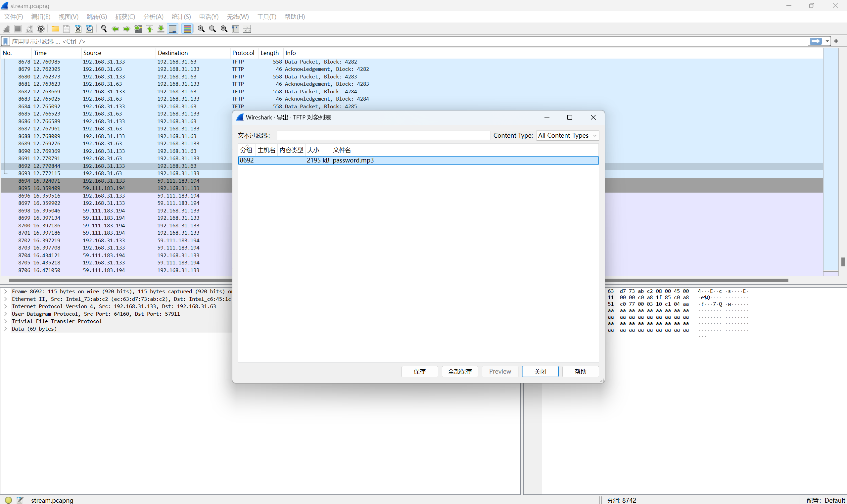Click the find packet magnifier icon
The width and height of the screenshot is (847, 504).
coord(104,29)
